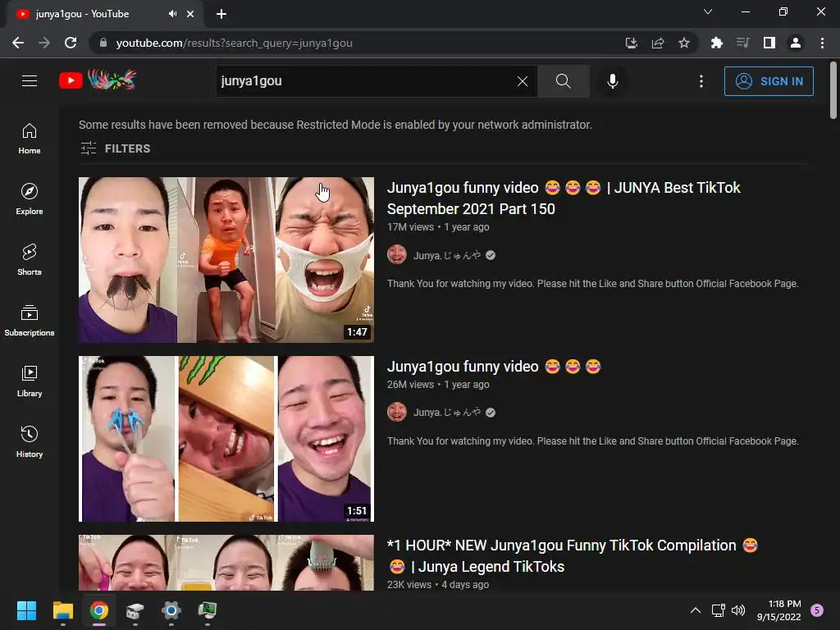The height and width of the screenshot is (630, 840).
Task: Open Windows Start menu
Action: point(26,610)
